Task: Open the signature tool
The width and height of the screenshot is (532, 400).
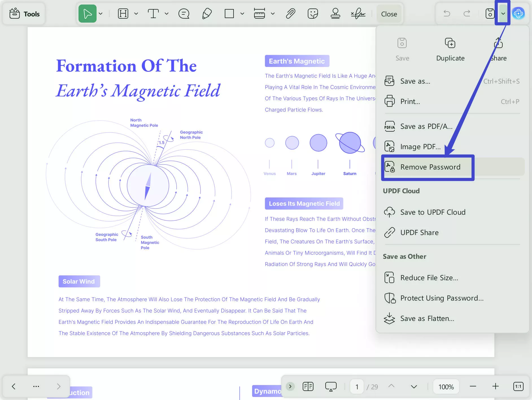Action: tap(358, 13)
